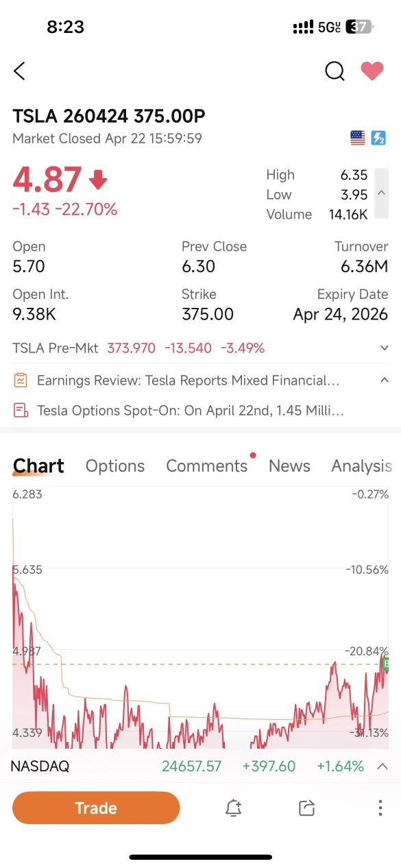Tap the green marker on chart edge
Viewport: 401px width, 868px height.
click(386, 664)
